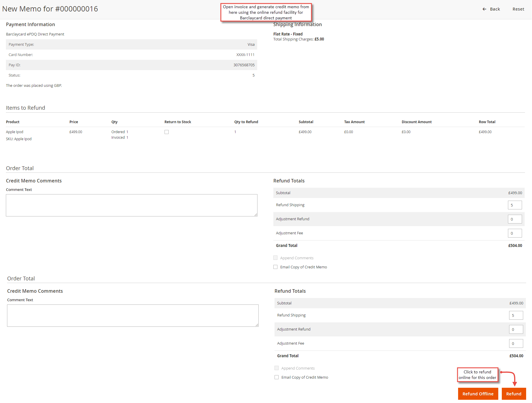
Task: Click the Pay ID value 3076568705
Action: tap(244, 65)
